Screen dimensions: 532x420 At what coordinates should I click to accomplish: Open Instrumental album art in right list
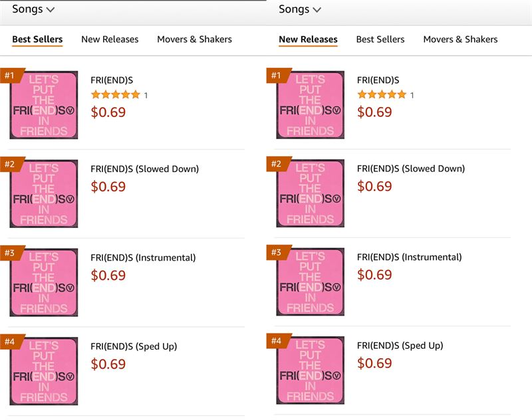pos(310,282)
